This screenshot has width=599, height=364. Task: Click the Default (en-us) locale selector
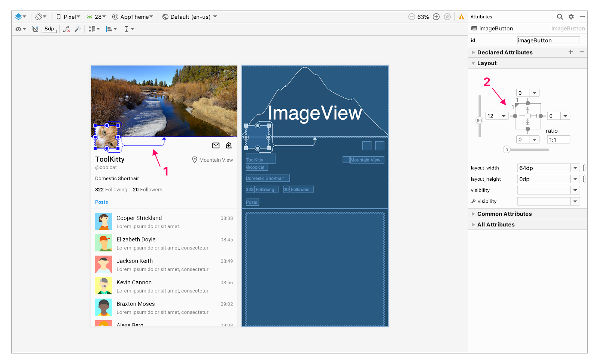pyautogui.click(x=189, y=16)
